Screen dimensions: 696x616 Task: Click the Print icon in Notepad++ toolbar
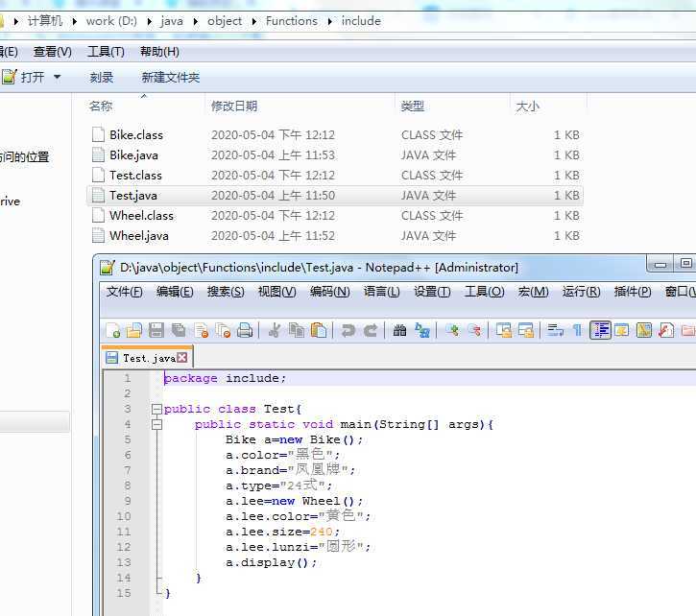coord(245,330)
